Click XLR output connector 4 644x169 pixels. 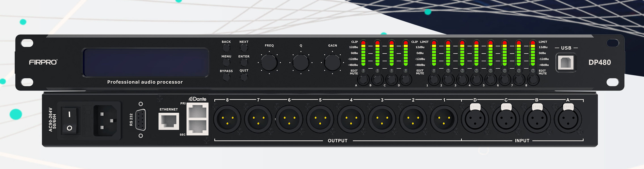tap(351, 119)
